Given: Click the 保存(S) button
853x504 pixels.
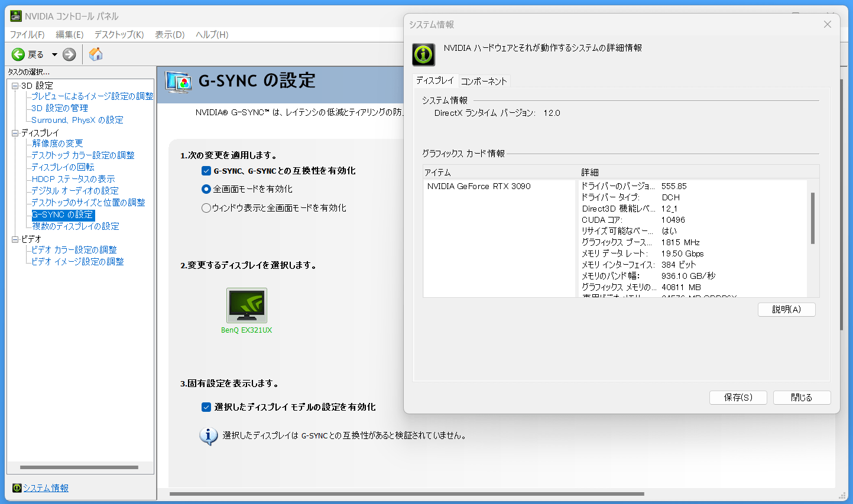Looking at the screenshot, I should pyautogui.click(x=738, y=398).
